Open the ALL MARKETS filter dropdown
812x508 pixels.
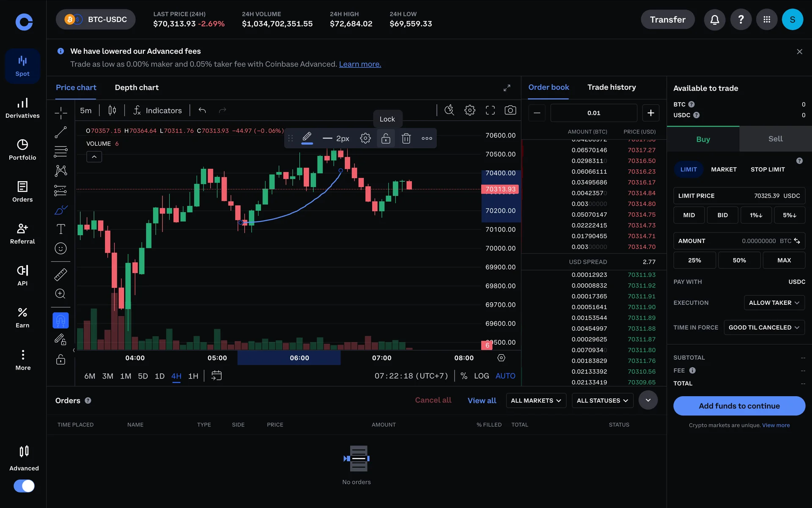535,400
